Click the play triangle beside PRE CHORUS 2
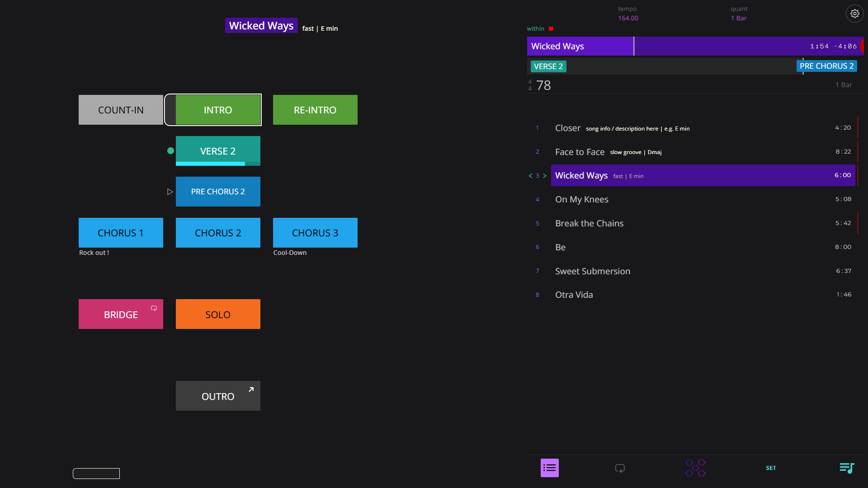Image resolution: width=868 pixels, height=488 pixels. click(170, 192)
